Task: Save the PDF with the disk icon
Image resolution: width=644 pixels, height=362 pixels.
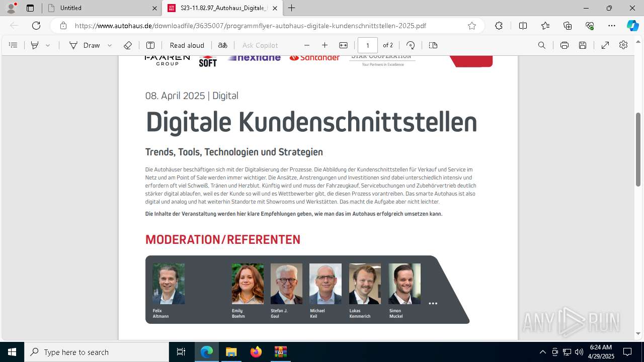Action: click(583, 45)
